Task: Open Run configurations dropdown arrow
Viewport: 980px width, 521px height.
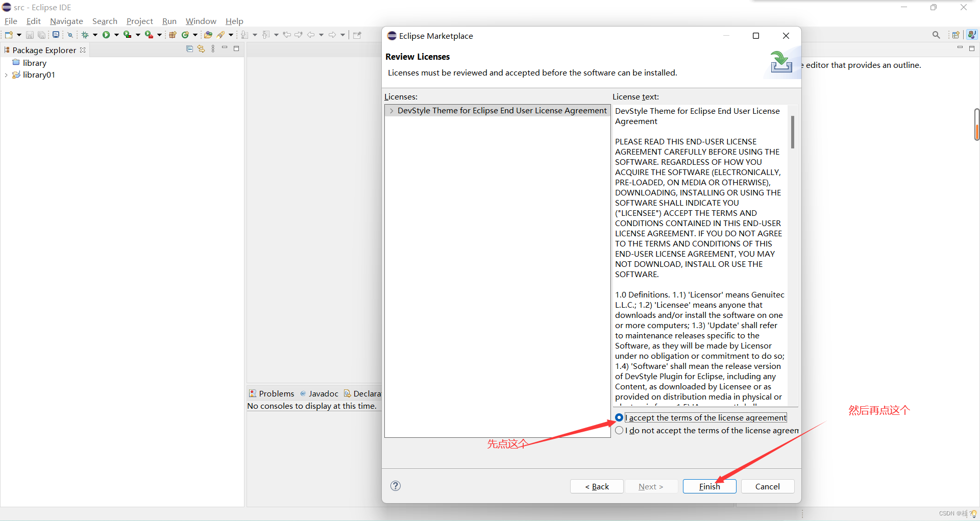Action: (x=116, y=35)
